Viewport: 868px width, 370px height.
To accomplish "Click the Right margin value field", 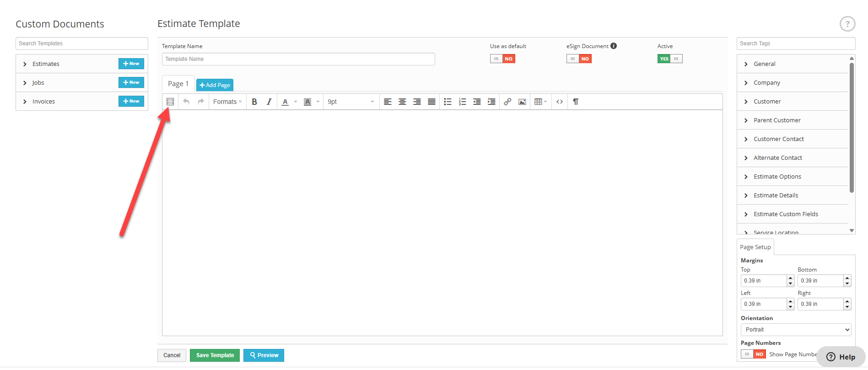I will (820, 304).
